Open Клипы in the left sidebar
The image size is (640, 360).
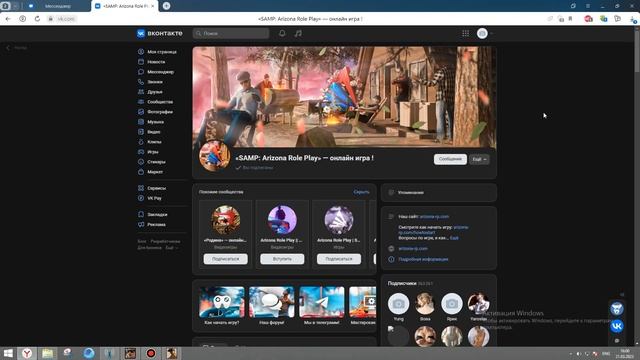click(154, 142)
